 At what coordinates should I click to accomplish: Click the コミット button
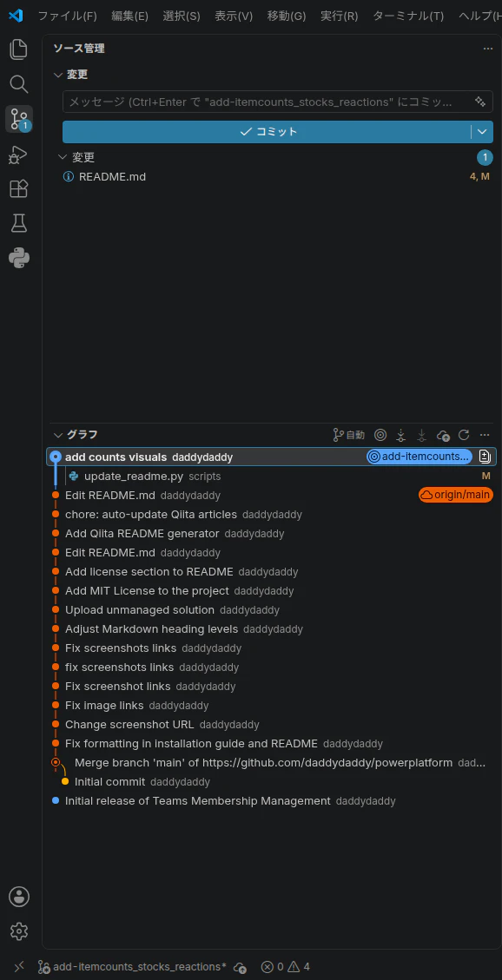267,131
